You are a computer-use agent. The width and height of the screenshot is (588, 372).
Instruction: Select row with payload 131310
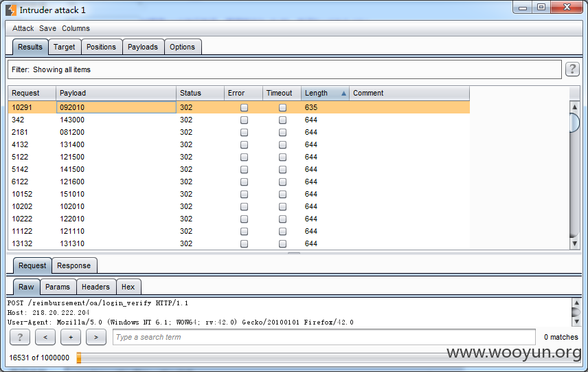click(x=239, y=244)
